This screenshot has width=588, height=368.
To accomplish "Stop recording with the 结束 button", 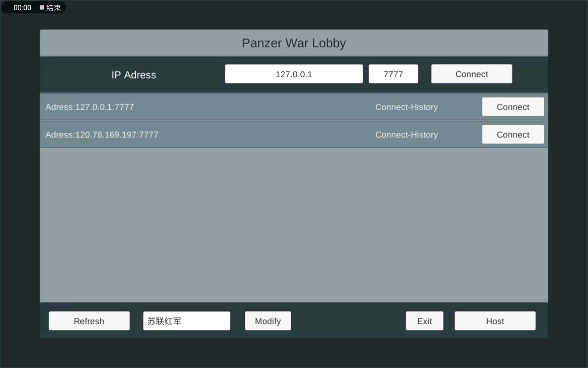I will [x=50, y=7].
